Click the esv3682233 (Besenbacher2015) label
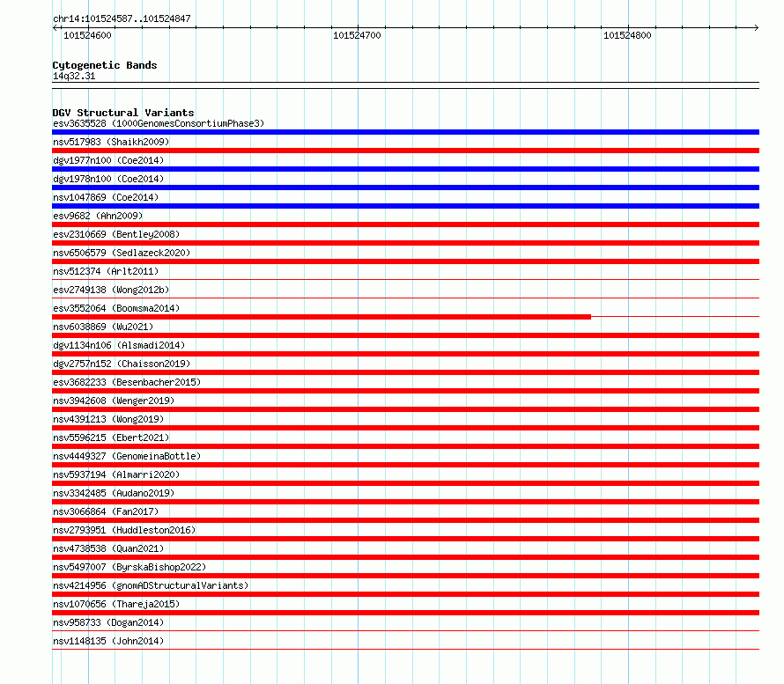 click(127, 382)
